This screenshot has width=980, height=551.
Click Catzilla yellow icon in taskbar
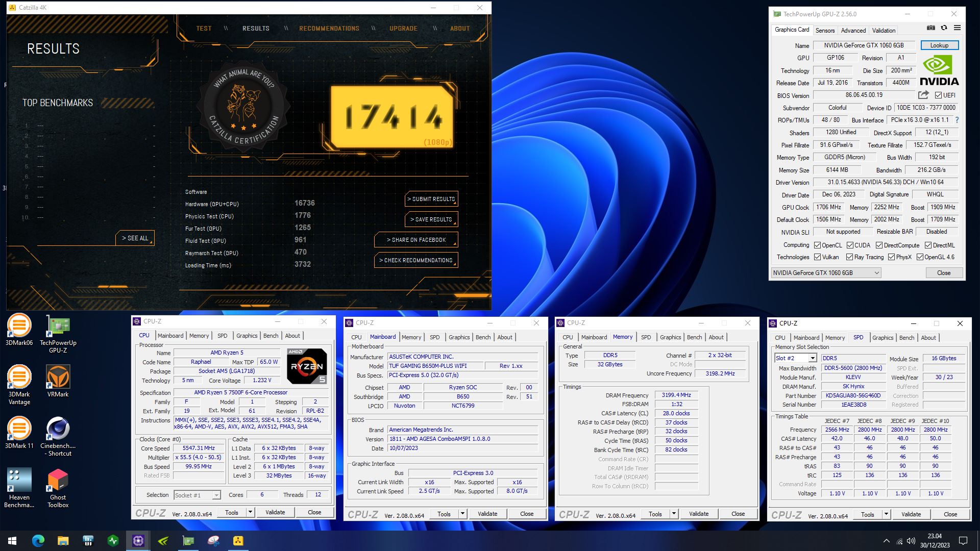click(238, 541)
